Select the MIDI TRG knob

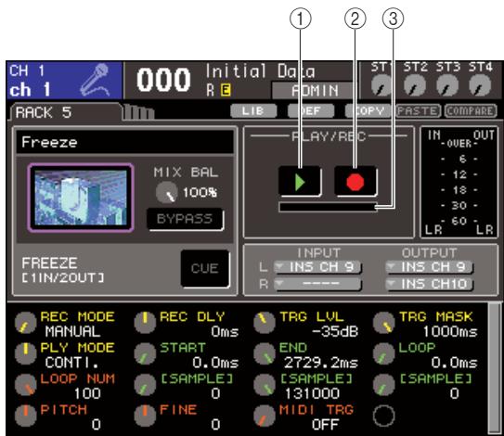265,416
